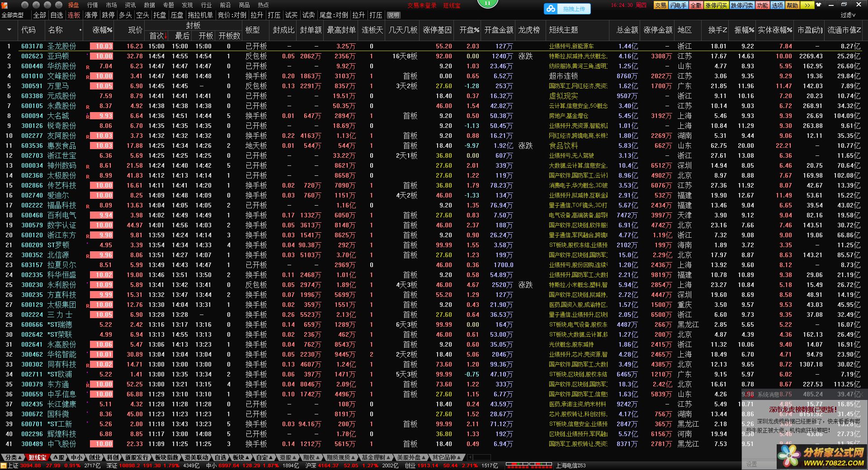Image resolution: width=868 pixels, height=470 pixels.
Task: Click the down navigation round button
Action: (x=58, y=5)
